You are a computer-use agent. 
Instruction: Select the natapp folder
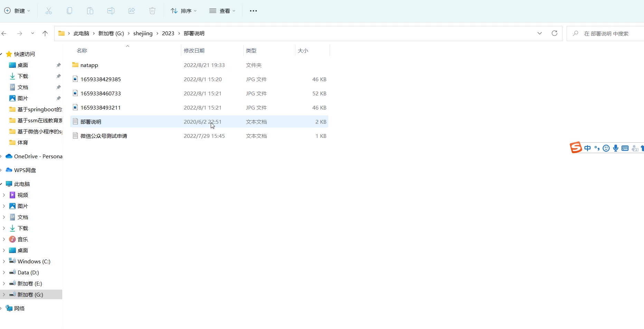tap(89, 65)
